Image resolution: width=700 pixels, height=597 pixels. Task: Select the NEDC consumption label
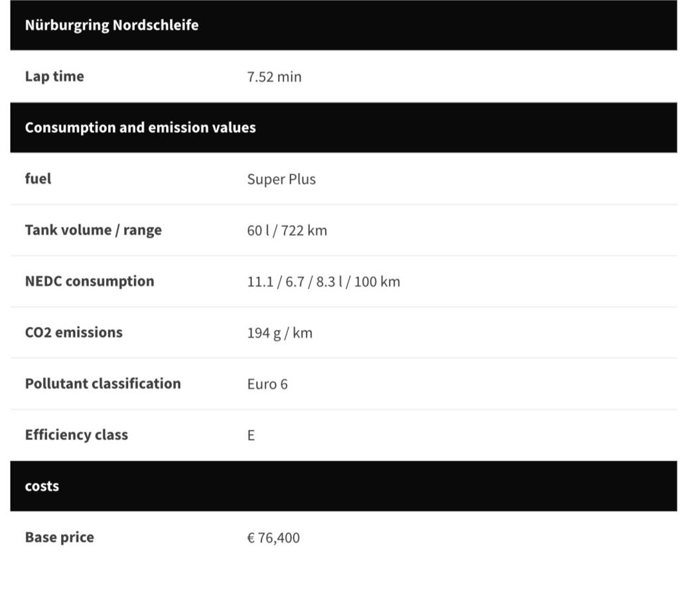pyautogui.click(x=90, y=281)
